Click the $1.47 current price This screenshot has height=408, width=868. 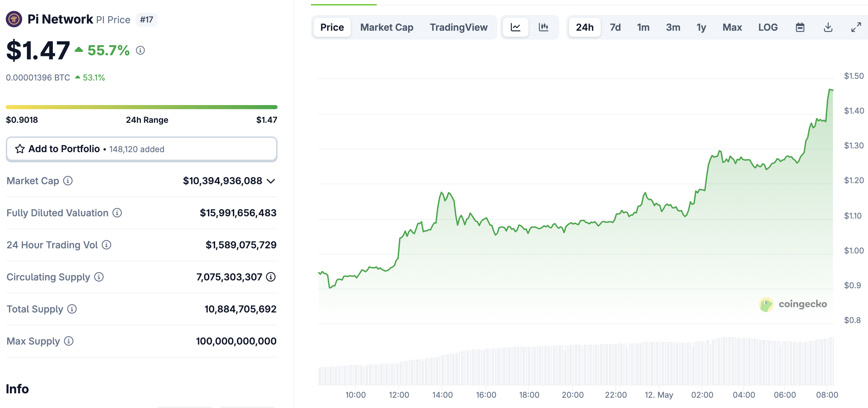click(38, 50)
